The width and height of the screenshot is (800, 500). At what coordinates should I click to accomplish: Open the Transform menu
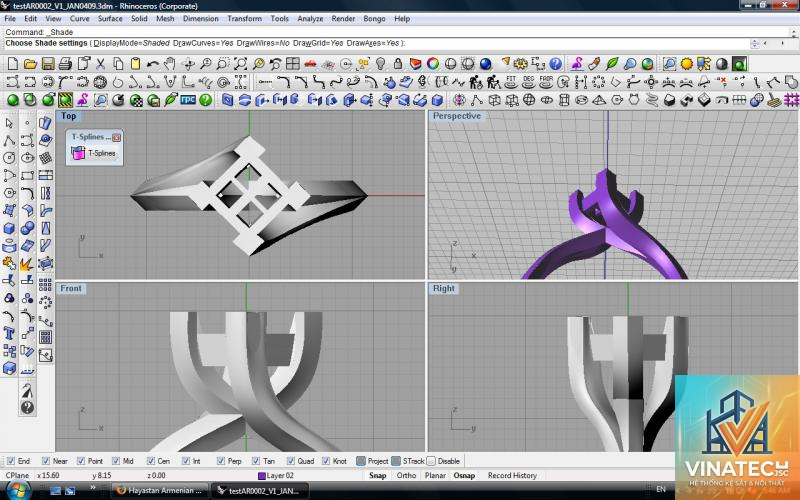tap(244, 18)
